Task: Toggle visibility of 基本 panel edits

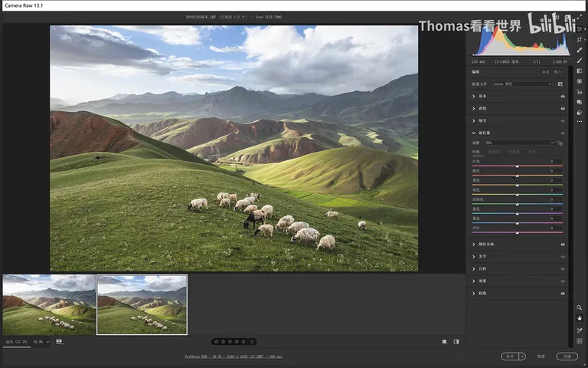Action: click(x=563, y=97)
